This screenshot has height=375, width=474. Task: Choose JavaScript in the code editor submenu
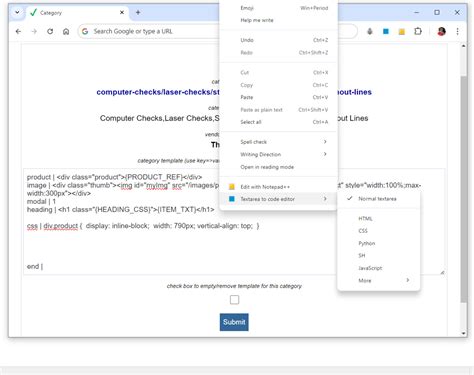(x=378, y=268)
